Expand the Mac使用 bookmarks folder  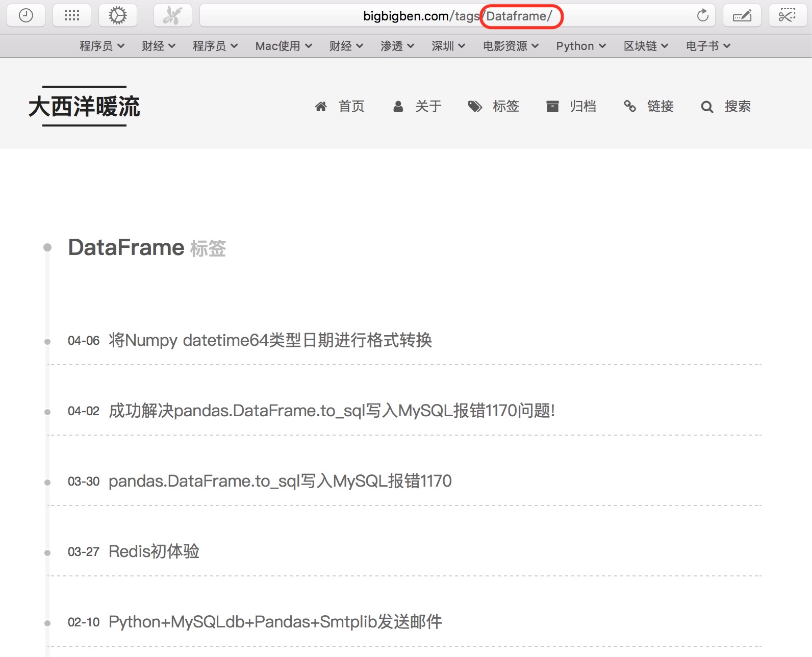pyautogui.click(x=284, y=46)
